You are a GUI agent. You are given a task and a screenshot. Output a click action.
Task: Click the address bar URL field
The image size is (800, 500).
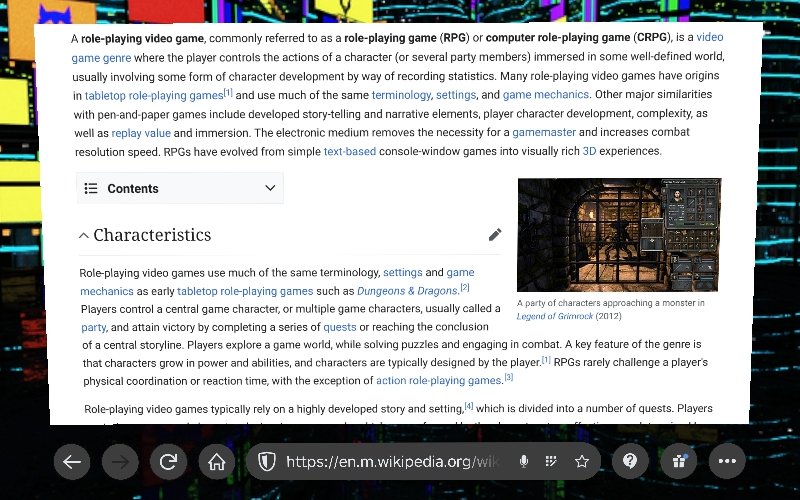(390, 462)
